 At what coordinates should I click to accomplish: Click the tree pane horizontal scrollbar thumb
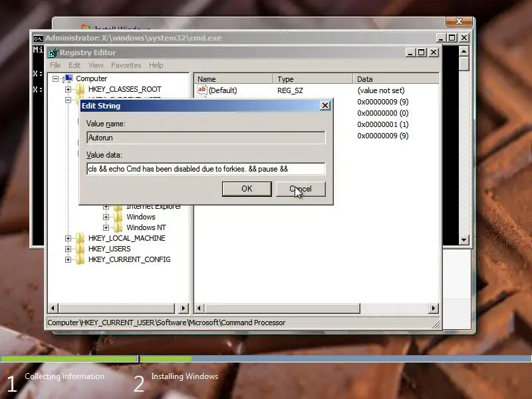pos(117,308)
